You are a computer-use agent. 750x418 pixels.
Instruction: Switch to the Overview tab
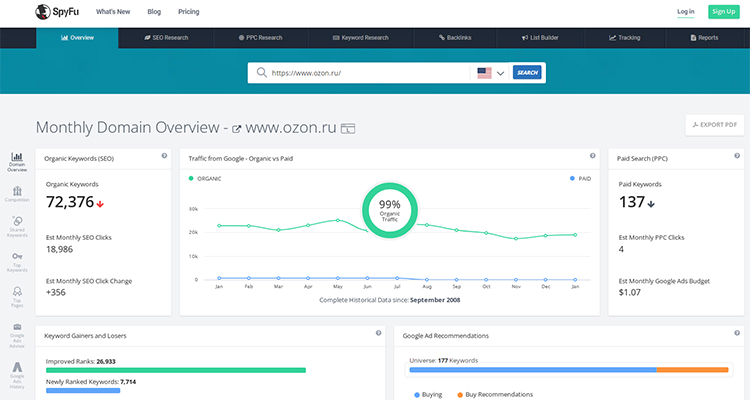[77, 38]
